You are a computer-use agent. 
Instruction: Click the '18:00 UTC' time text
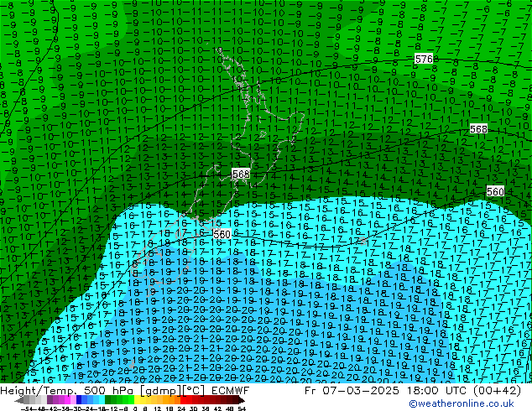[437, 390]
